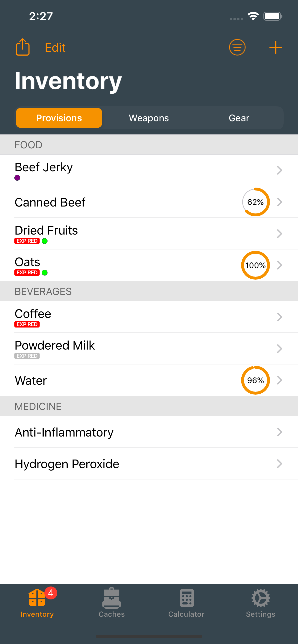Image resolution: width=298 pixels, height=644 pixels.
Task: Tap the purple dot under Beef Jerky
Action: (17, 178)
